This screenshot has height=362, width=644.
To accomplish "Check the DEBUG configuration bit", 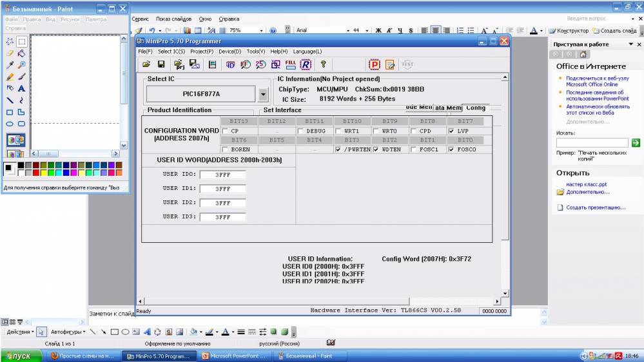I will tap(301, 131).
